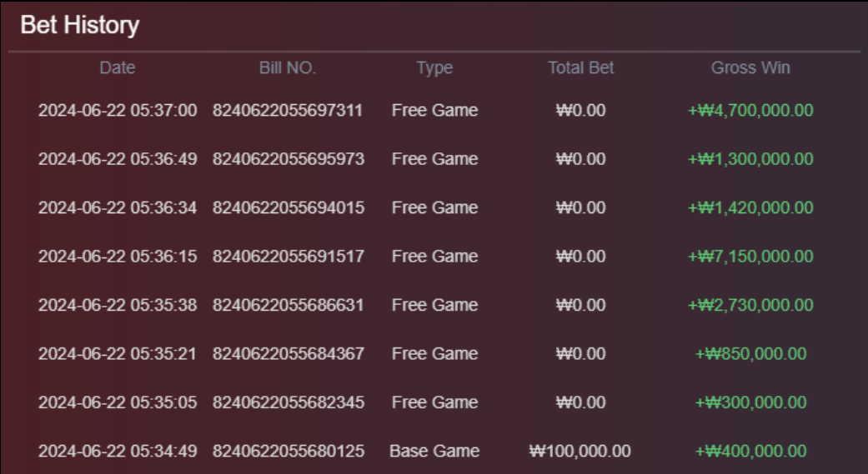Click the Bet History title
This screenshot has height=474, width=868.
tap(80, 25)
